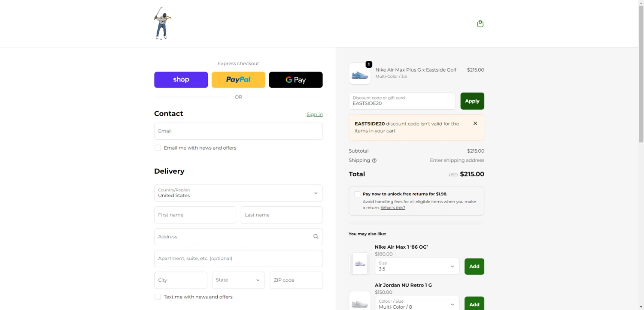
Task: Click the Last name field
Action: click(282, 215)
